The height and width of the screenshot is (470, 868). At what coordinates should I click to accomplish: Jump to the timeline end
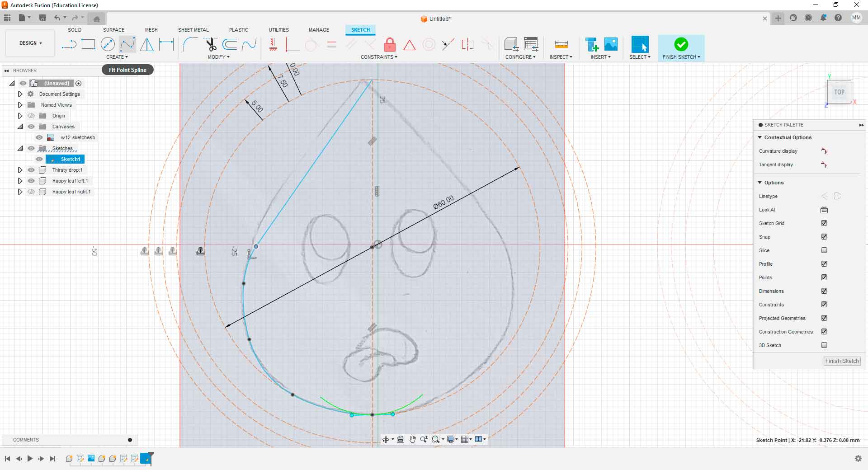[52, 459]
